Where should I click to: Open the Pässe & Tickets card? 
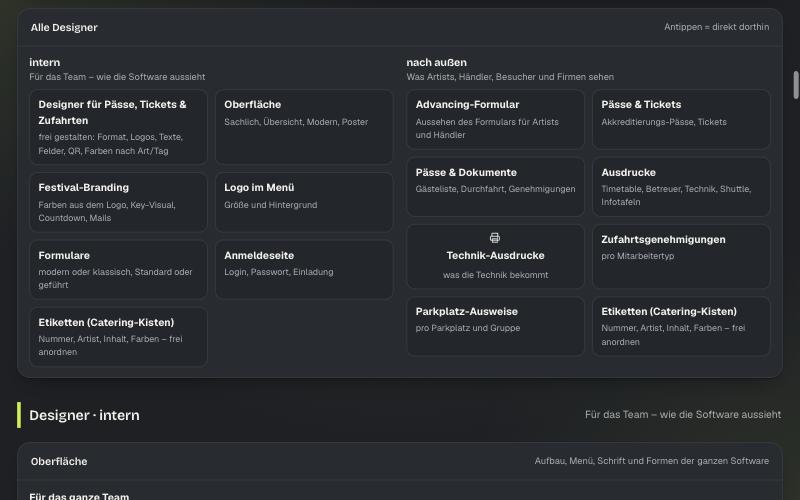(x=681, y=119)
